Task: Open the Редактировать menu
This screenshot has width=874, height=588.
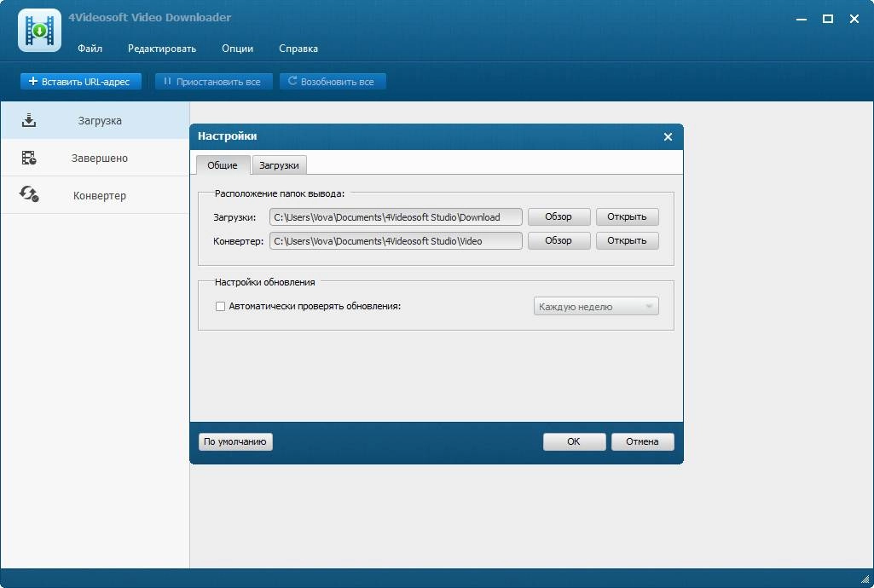Action: tap(162, 49)
